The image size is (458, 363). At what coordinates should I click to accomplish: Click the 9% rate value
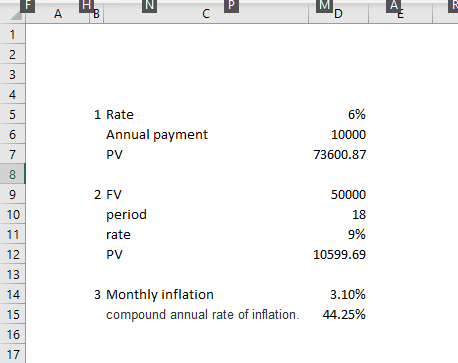tap(357, 235)
